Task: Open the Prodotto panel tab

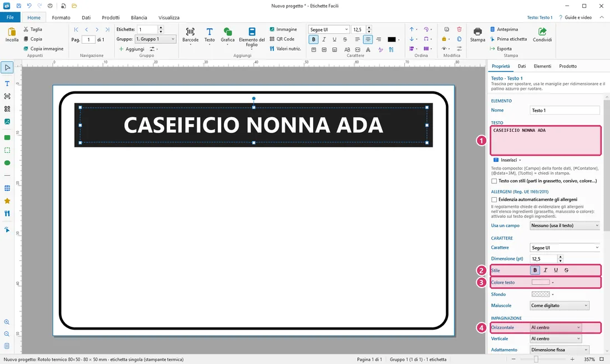Action: tap(568, 66)
